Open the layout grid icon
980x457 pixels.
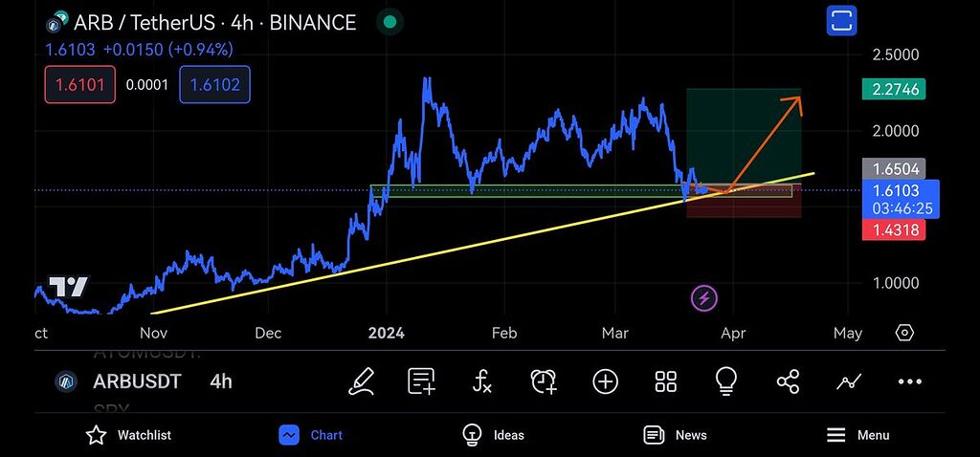tap(666, 381)
